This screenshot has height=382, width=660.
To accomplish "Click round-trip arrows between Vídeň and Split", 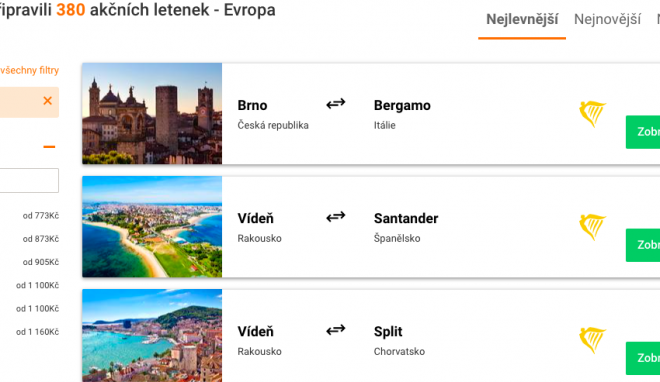I will coord(335,330).
